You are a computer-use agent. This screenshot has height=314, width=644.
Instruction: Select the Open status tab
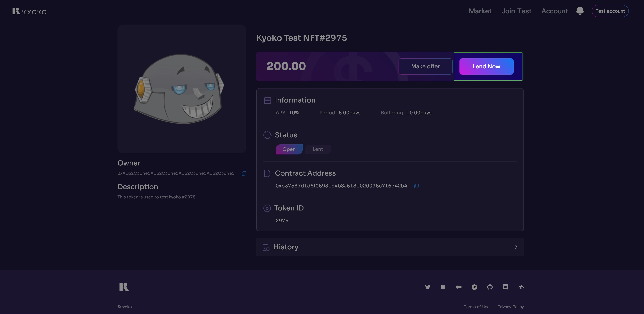pyautogui.click(x=289, y=149)
